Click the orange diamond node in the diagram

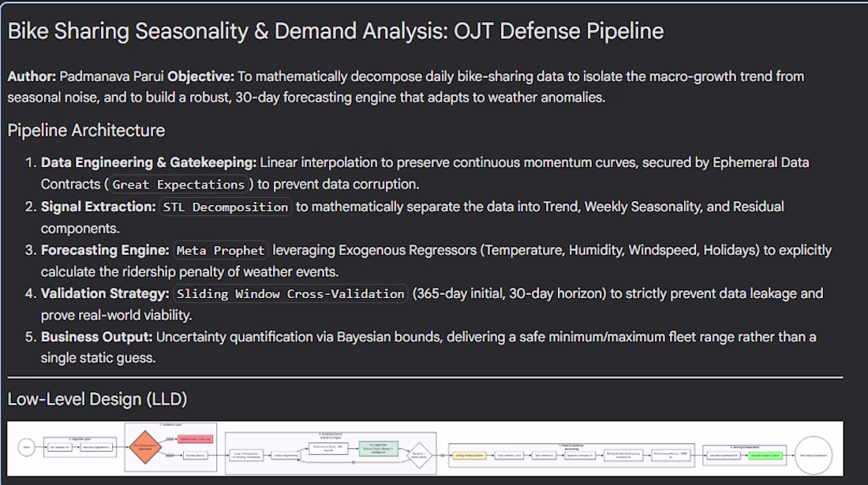coord(144,447)
